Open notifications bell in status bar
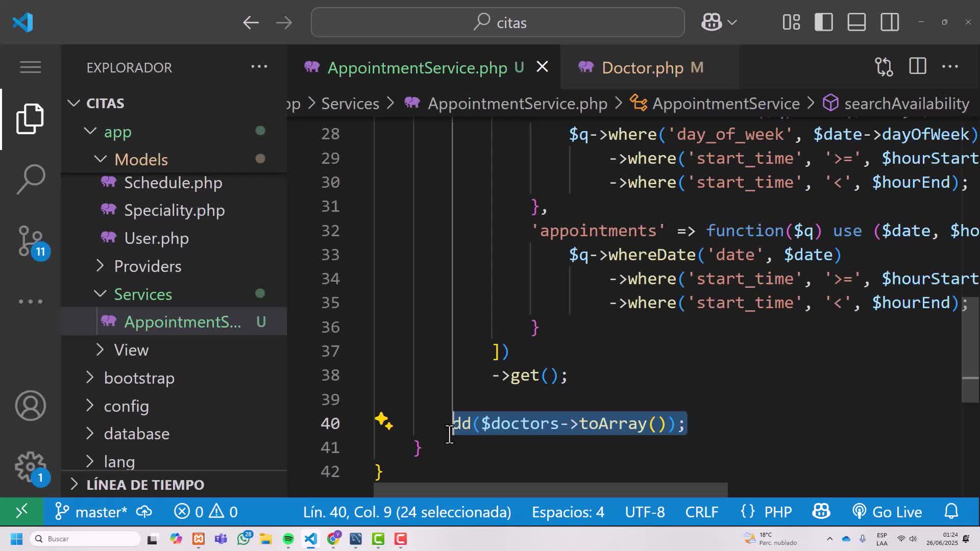This screenshot has width=980, height=551. click(x=951, y=512)
